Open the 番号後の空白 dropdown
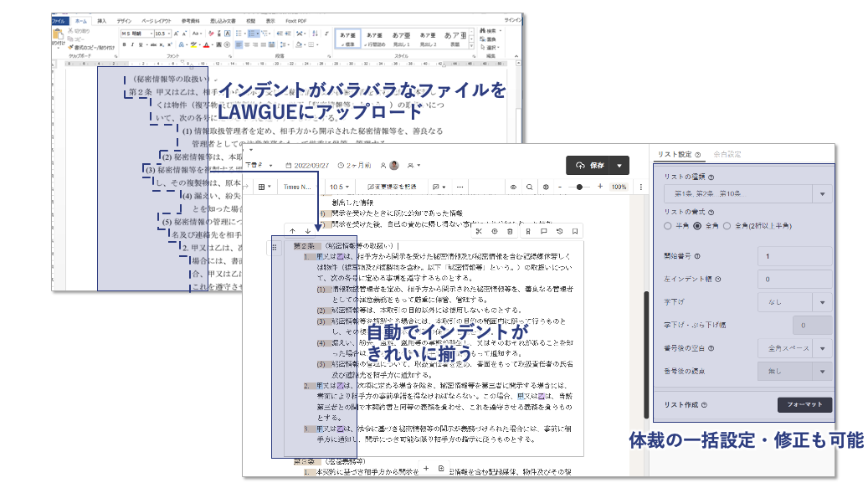The width and height of the screenshot is (868, 488). pos(795,347)
